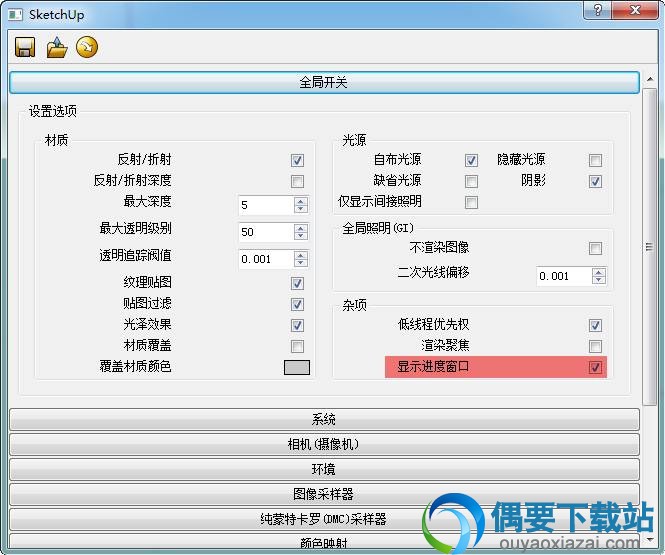Screen dimensions: 665x555
Task: Click the load settings folder icon
Action: tap(57, 47)
